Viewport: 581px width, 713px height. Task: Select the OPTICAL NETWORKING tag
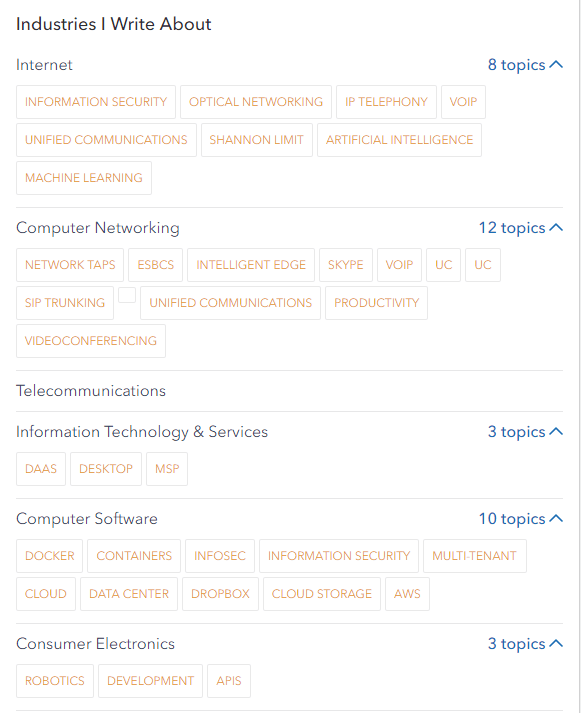coord(256,102)
